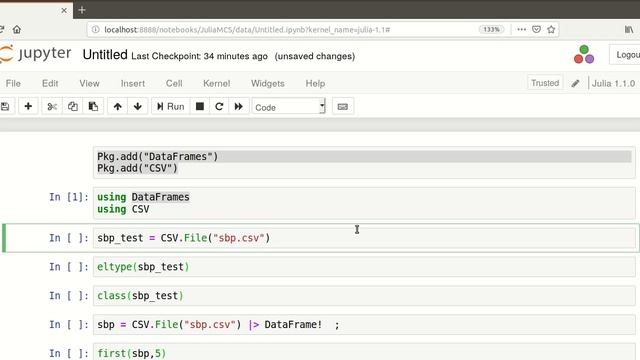
Task: Click the Last Checkpoint 34 minutes ago text
Action: pos(199,56)
